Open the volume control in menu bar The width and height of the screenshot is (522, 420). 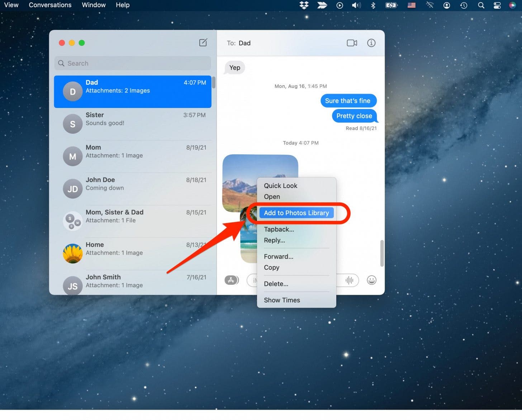pyautogui.click(x=356, y=5)
